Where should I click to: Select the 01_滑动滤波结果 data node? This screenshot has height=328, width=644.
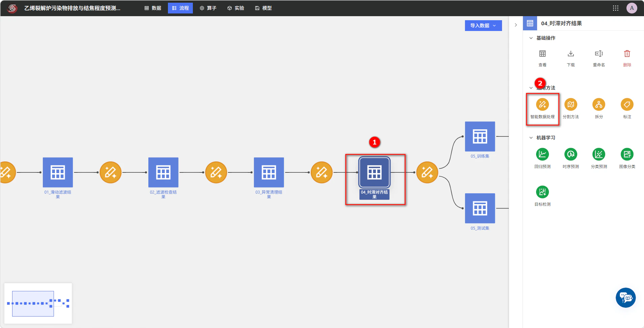[58, 172]
